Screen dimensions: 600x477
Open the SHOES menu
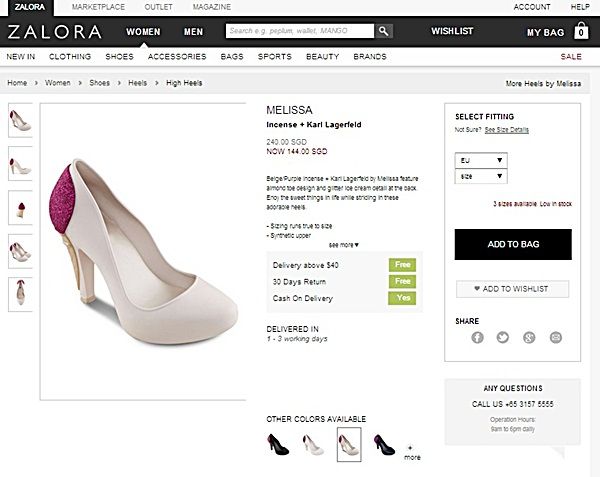[x=119, y=57]
